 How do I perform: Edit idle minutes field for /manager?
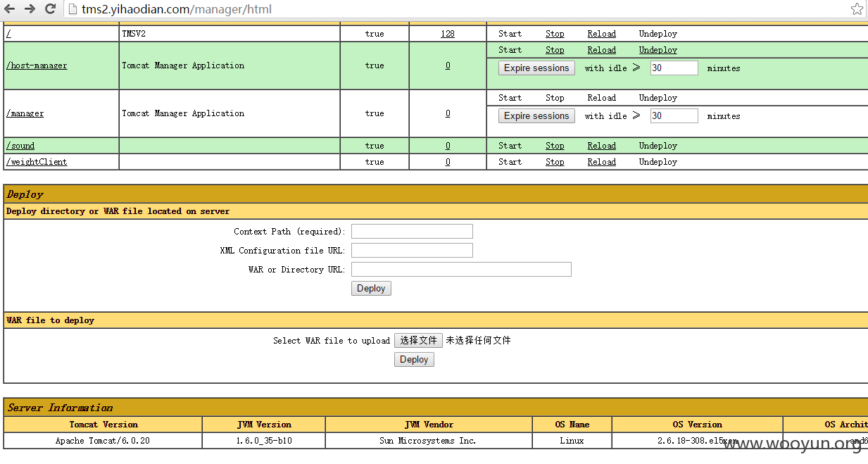(674, 116)
